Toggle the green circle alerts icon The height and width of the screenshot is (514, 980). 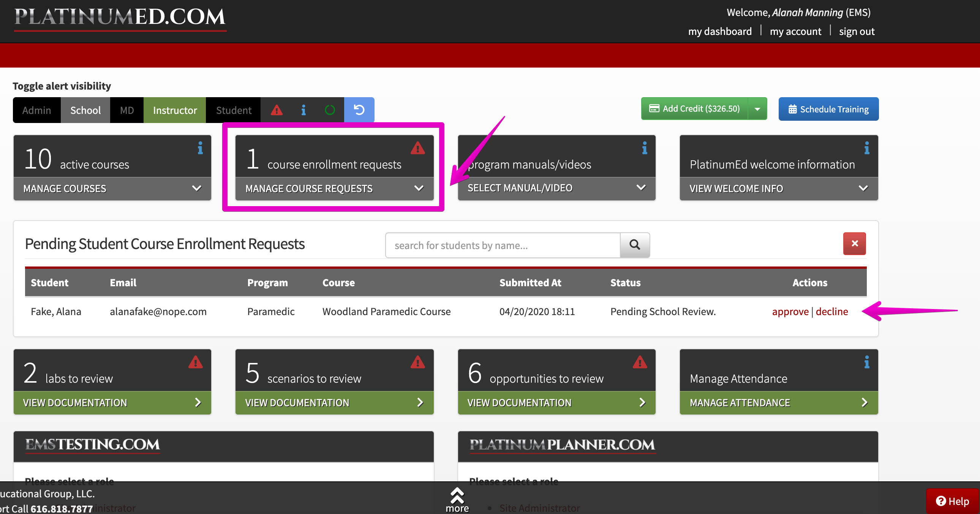330,110
